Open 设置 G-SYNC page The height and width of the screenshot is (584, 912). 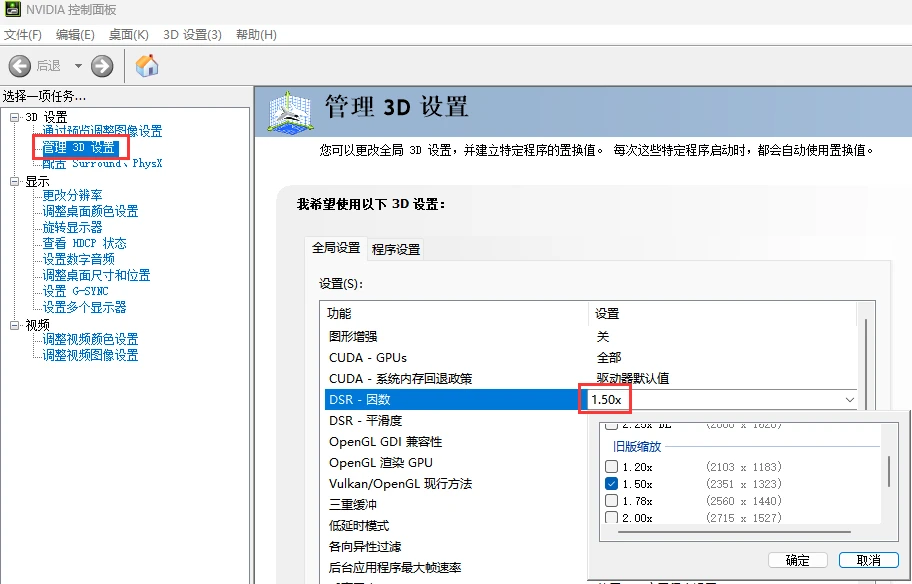point(76,291)
